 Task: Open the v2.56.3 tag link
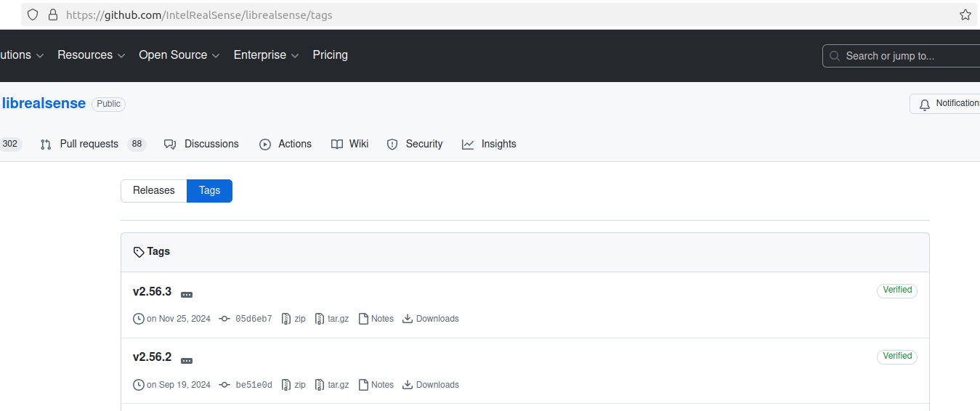[x=152, y=292]
